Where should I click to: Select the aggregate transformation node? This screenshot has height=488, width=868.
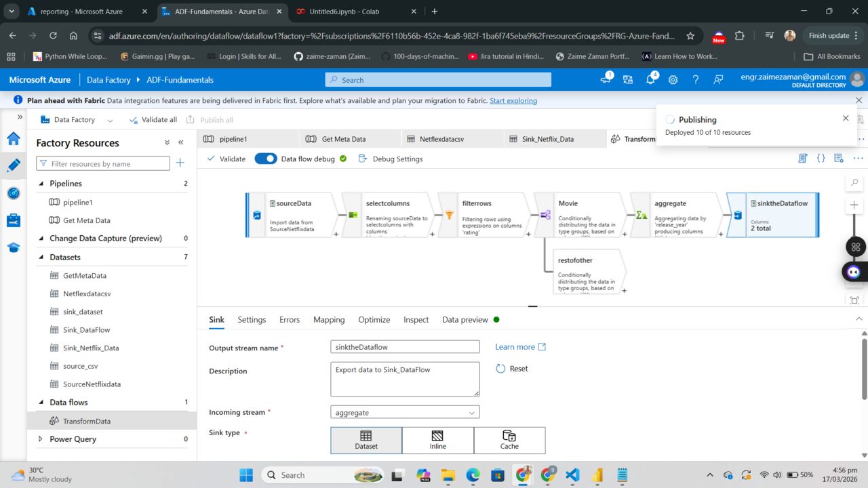point(676,215)
